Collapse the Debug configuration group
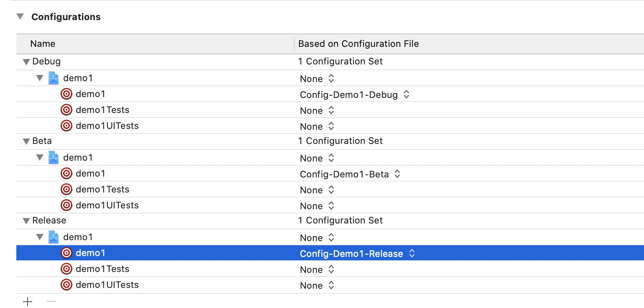Viewport: 644px width, 308px height. click(27, 62)
